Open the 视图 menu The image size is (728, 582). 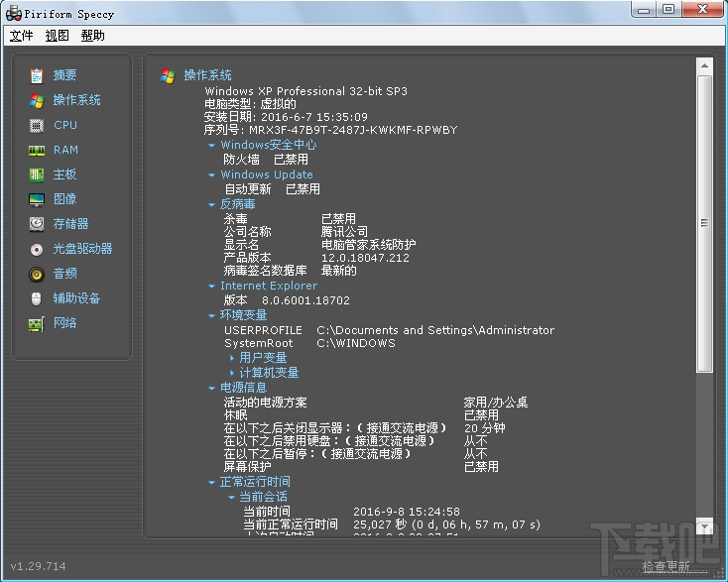[x=57, y=36]
